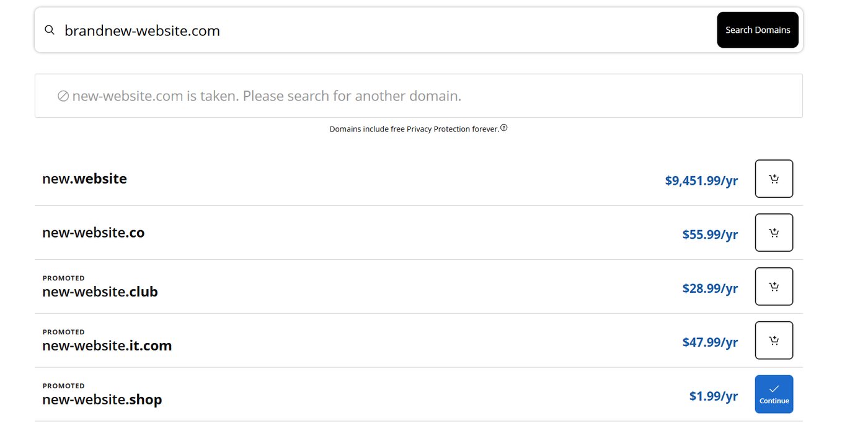Select the new-website.club domain name

(100, 292)
